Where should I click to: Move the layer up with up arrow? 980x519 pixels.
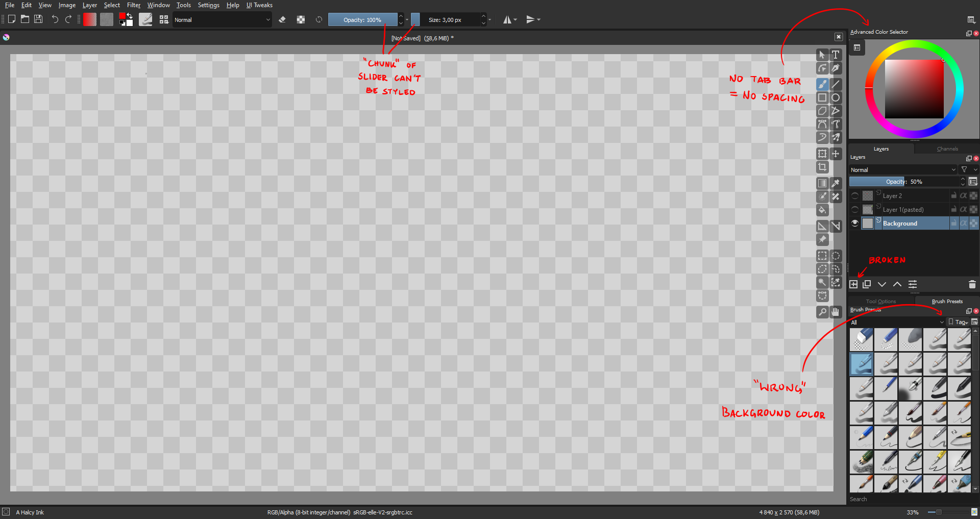[897, 284]
